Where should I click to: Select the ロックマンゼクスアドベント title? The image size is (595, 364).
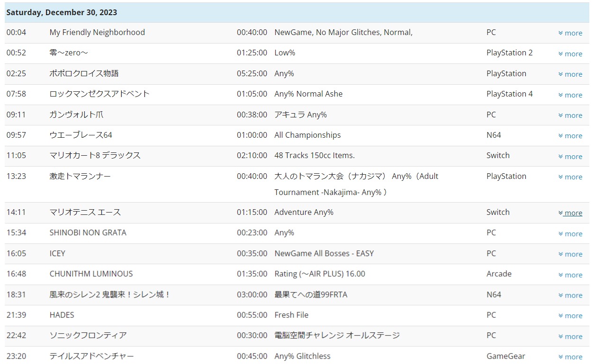(x=99, y=94)
